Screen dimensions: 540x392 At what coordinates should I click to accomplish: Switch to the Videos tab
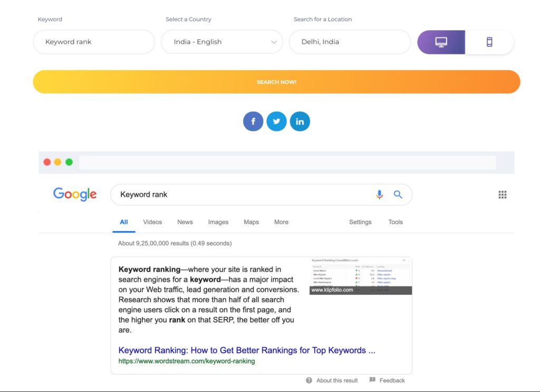tap(152, 222)
